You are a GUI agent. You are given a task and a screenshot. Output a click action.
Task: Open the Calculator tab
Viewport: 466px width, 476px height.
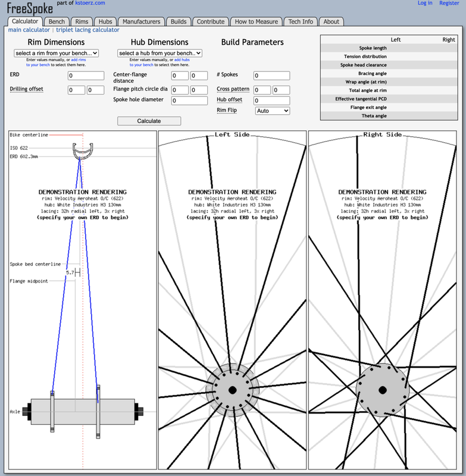(x=25, y=21)
